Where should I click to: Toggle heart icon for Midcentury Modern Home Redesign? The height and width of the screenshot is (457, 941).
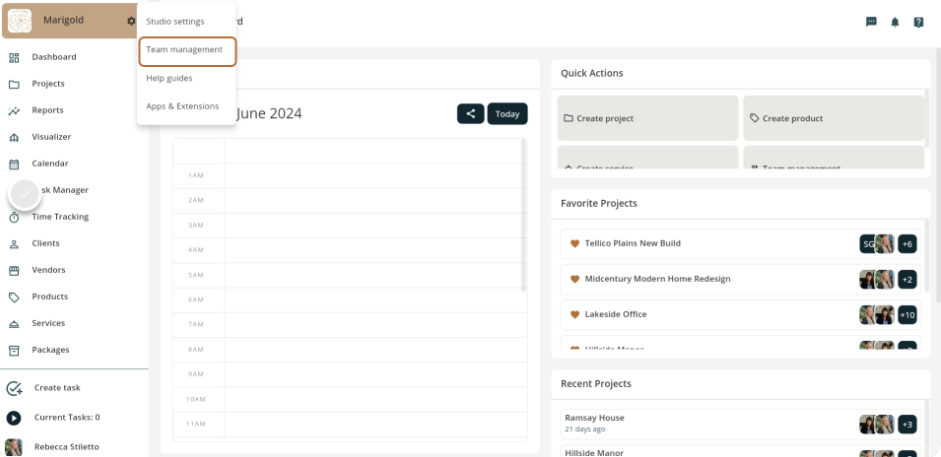point(574,279)
